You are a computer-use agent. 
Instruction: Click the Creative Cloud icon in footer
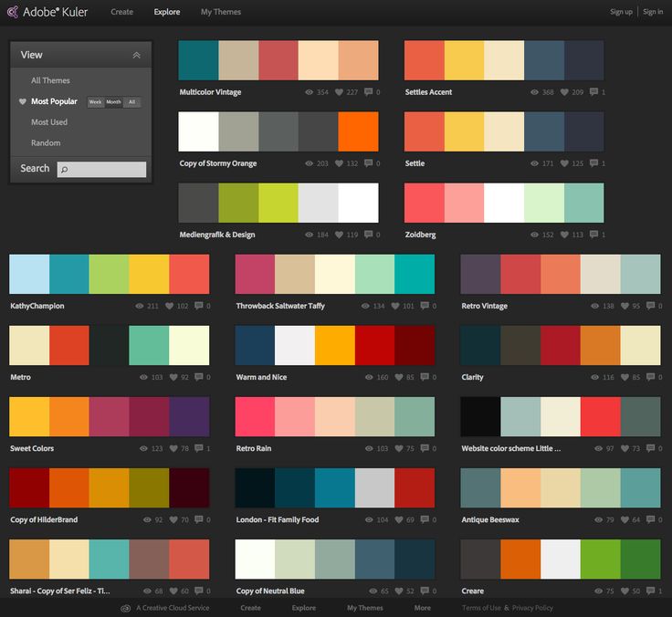(x=126, y=609)
